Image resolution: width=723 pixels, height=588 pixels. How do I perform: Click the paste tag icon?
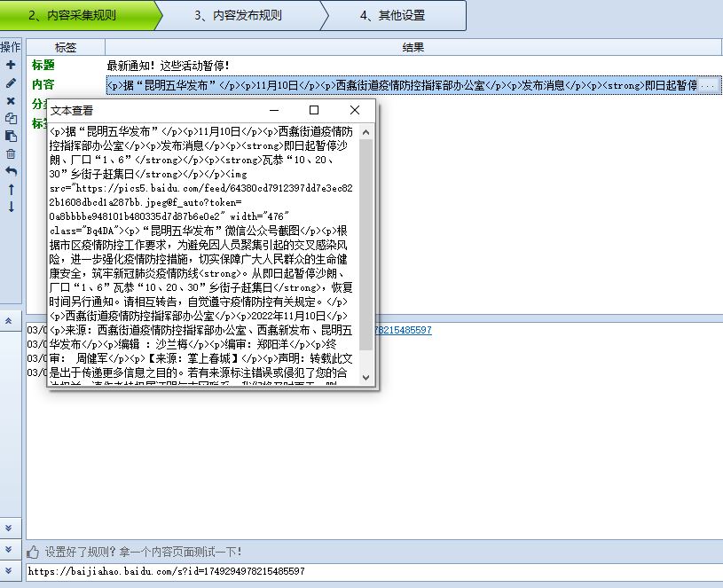click(11, 136)
